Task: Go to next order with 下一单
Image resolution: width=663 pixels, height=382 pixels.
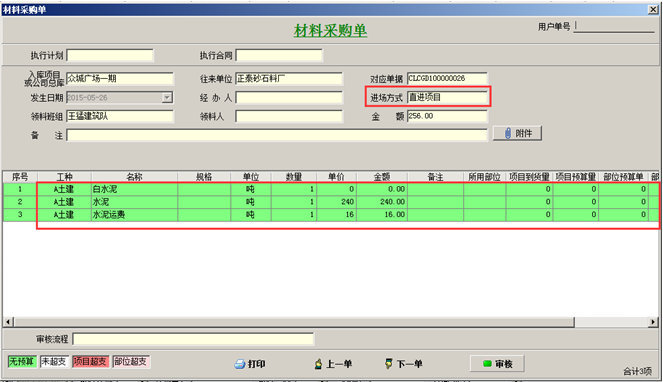Action: click(403, 364)
